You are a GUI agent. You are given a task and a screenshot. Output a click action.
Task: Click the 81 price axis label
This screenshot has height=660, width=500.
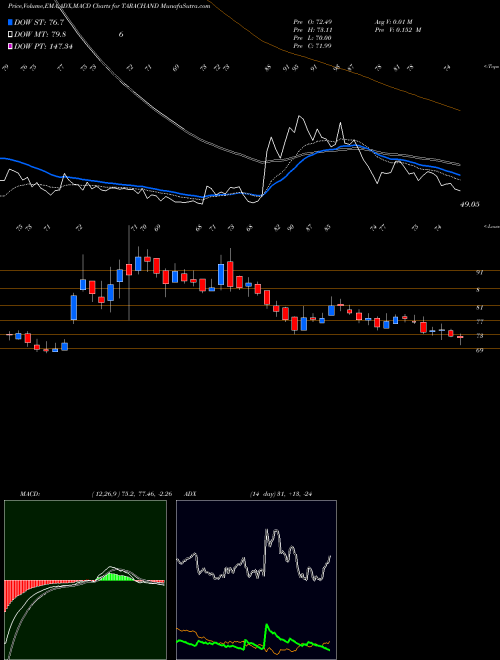click(479, 308)
